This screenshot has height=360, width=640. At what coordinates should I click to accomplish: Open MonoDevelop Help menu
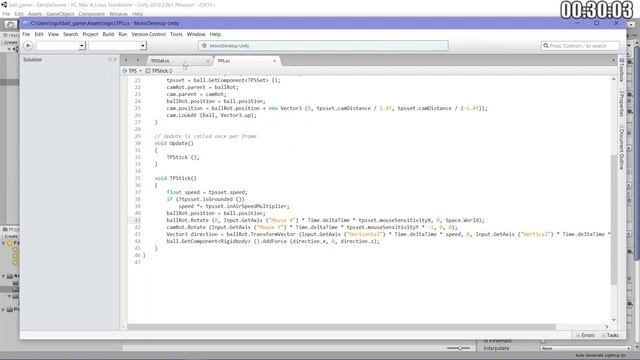pyautogui.click(x=215, y=34)
